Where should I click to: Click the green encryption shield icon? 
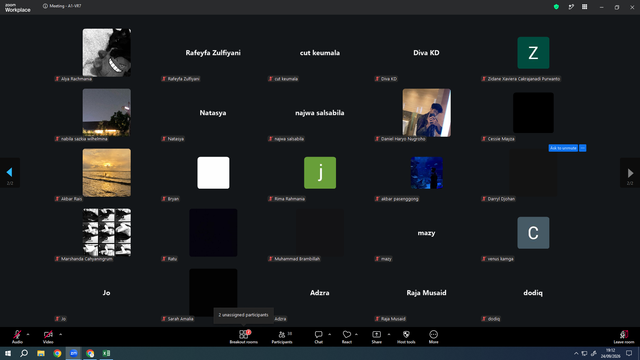556,7
